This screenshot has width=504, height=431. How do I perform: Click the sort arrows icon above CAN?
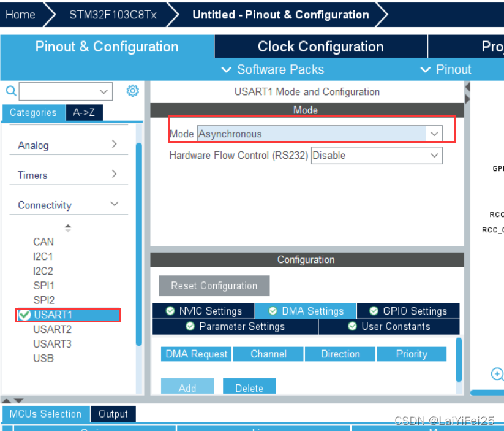[68, 228]
